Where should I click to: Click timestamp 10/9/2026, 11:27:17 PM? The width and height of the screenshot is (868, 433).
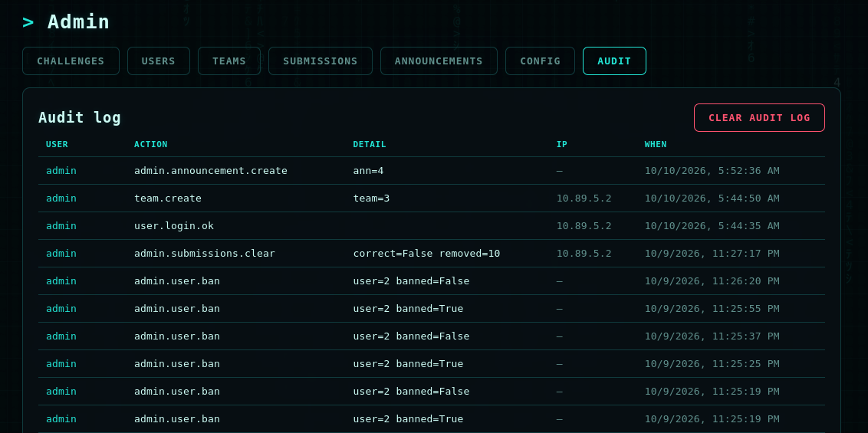tap(712, 253)
